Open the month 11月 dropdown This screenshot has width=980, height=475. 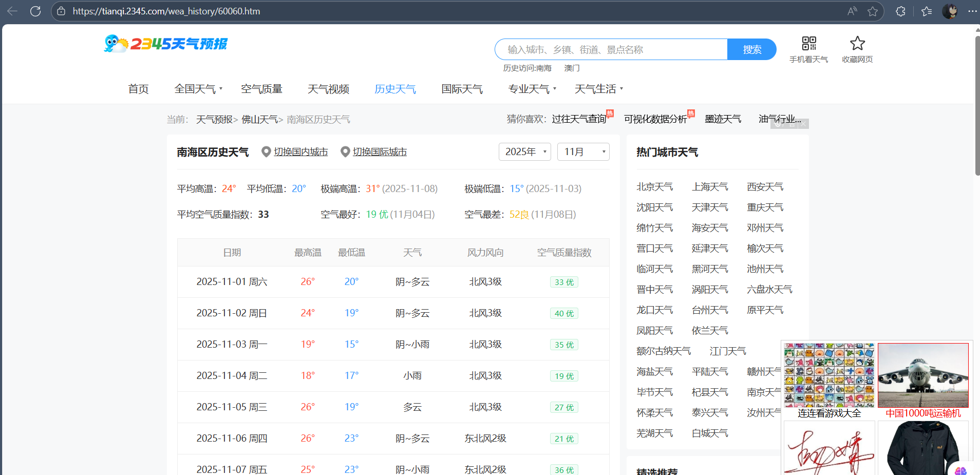(583, 151)
